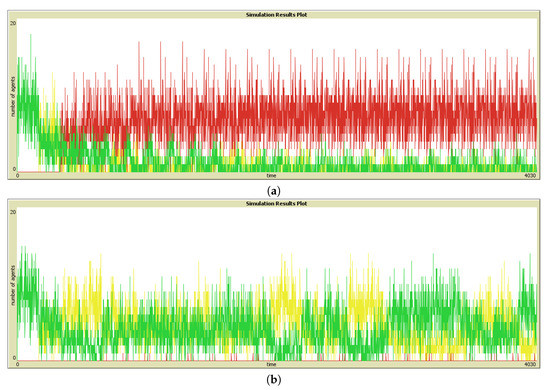Click the '20' y-axis maximum of plot (b)

click(13, 212)
